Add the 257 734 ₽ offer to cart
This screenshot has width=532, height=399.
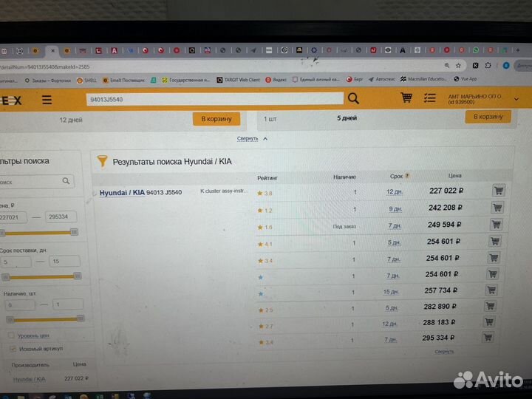pos(491,290)
